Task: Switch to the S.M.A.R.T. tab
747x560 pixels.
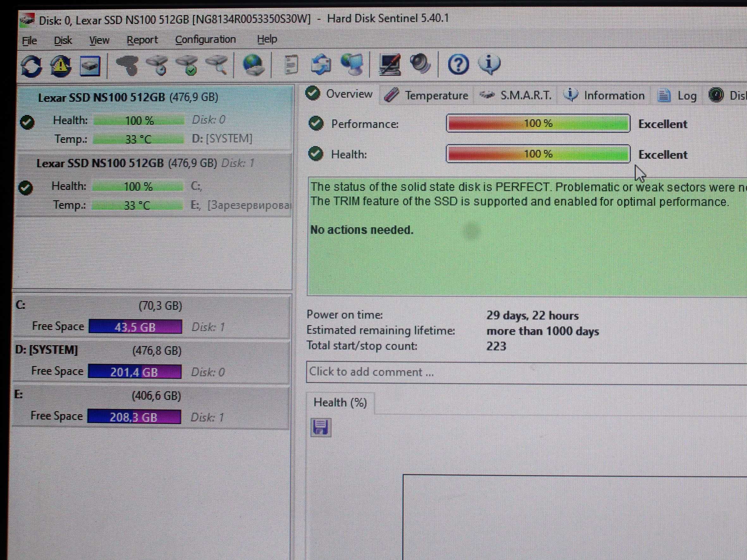Action: tap(516, 95)
